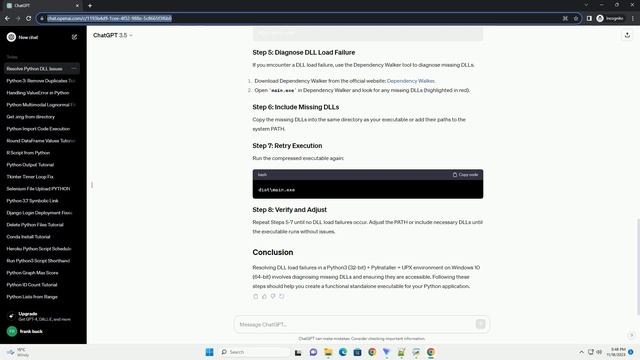Expand the ChatGPT 3.5 model selector
The image size is (640, 360).
[113, 36]
